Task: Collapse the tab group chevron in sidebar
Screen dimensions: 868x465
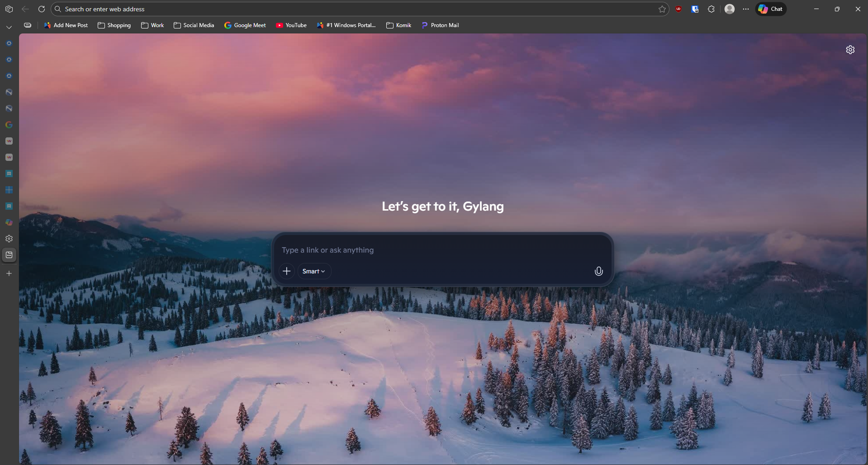Action: pyautogui.click(x=9, y=28)
